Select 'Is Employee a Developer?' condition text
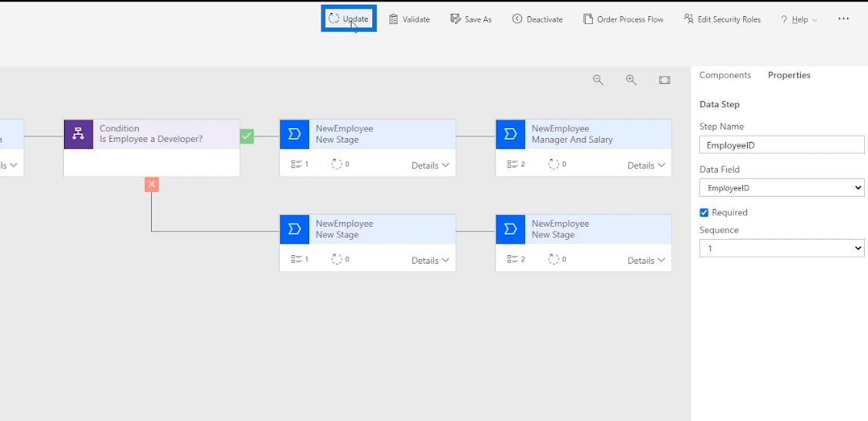The height and width of the screenshot is (421, 868). [x=151, y=139]
